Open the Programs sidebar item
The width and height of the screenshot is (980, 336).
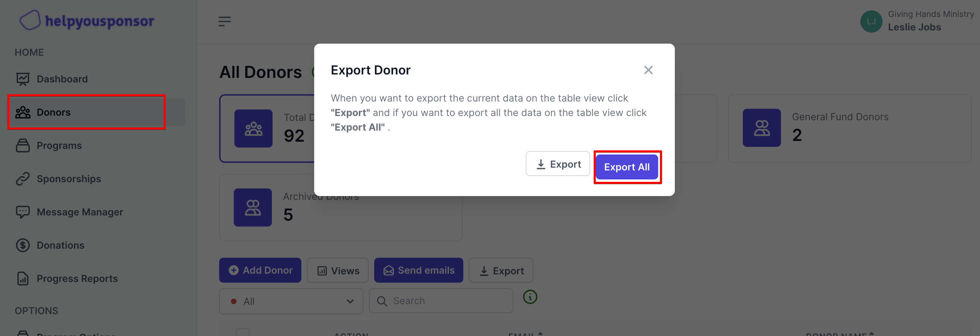coord(59,145)
